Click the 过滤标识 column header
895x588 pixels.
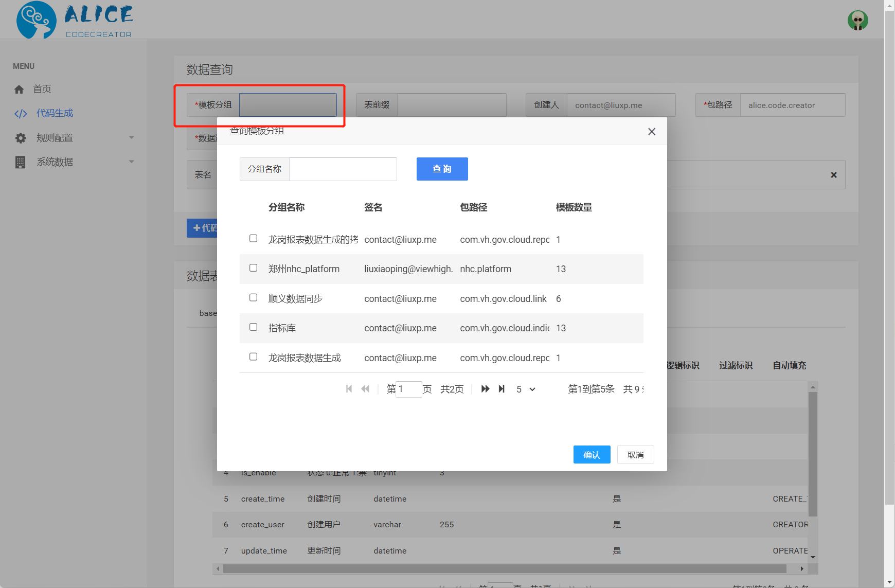[x=736, y=365]
